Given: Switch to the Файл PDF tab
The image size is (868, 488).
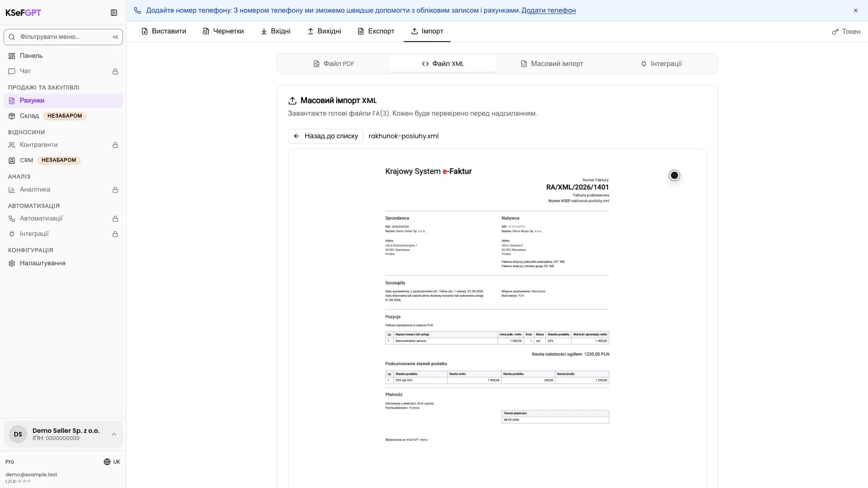Looking at the screenshot, I should tap(334, 64).
